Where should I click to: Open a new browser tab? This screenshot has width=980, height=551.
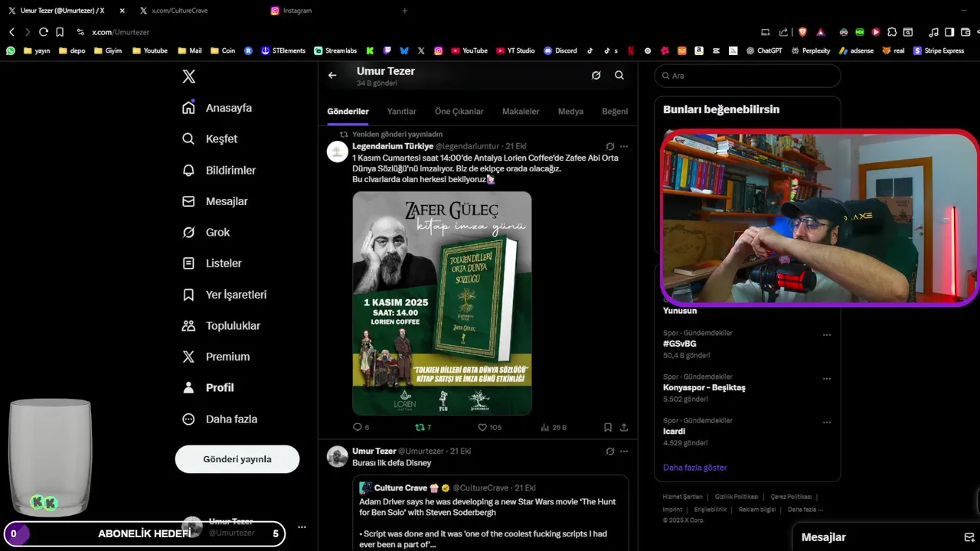tap(404, 11)
